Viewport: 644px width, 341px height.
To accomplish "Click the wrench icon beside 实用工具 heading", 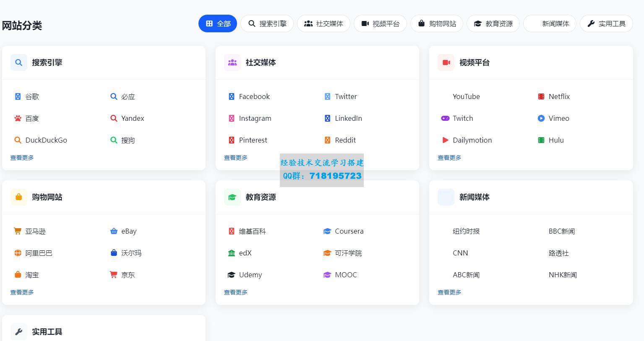I will 18,332.
